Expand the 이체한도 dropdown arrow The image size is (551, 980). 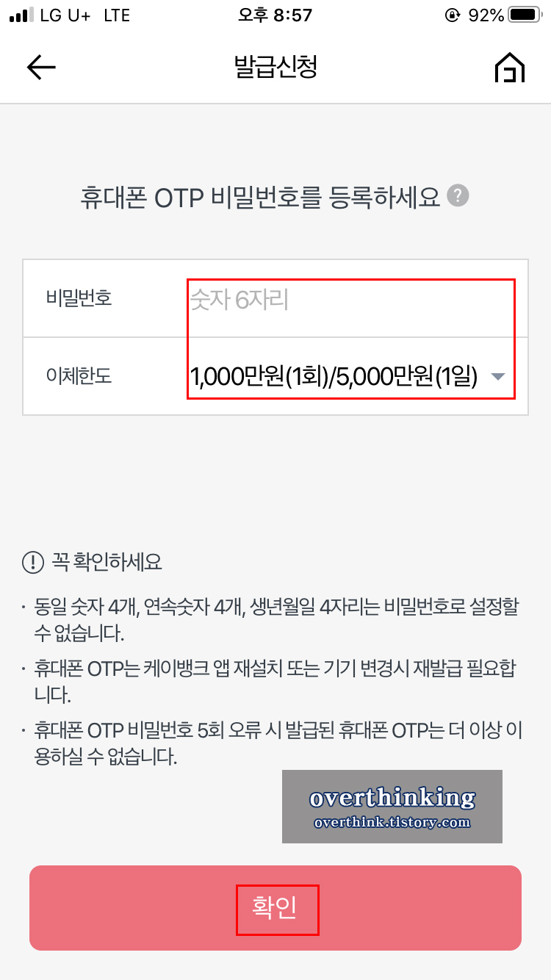[497, 377]
